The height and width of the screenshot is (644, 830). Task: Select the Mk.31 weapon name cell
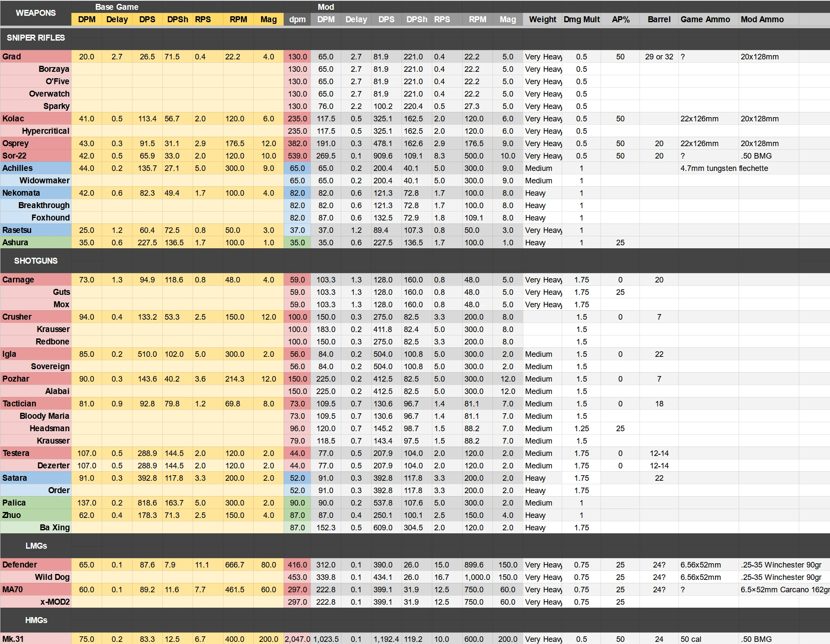[x=35, y=639]
